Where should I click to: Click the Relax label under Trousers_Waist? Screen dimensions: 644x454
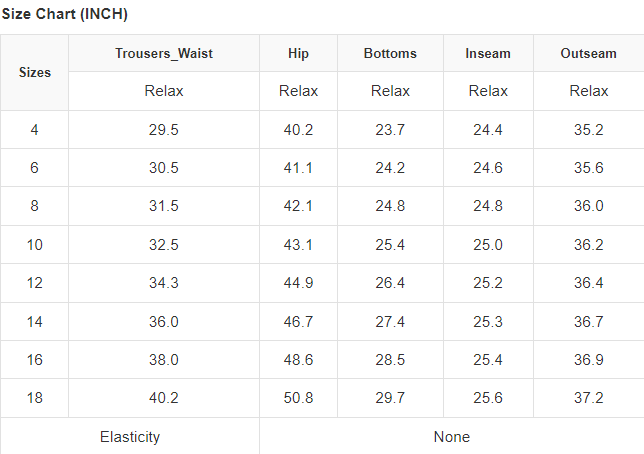point(164,91)
